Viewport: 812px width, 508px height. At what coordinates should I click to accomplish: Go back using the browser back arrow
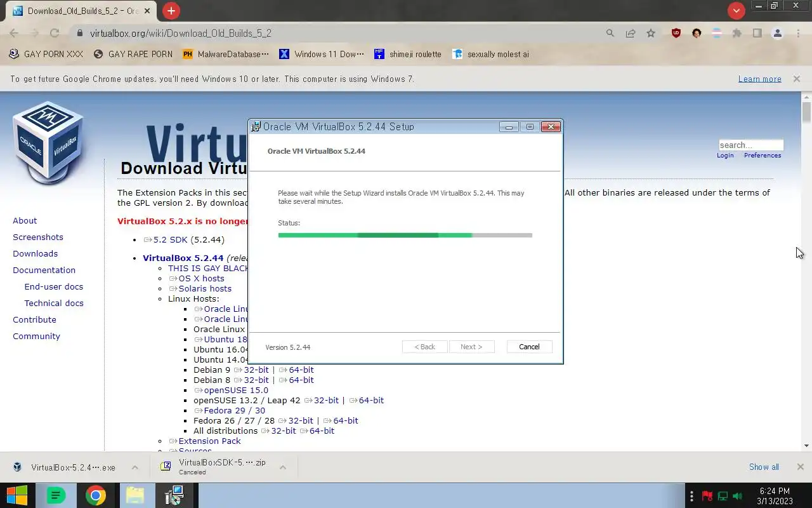[14, 33]
